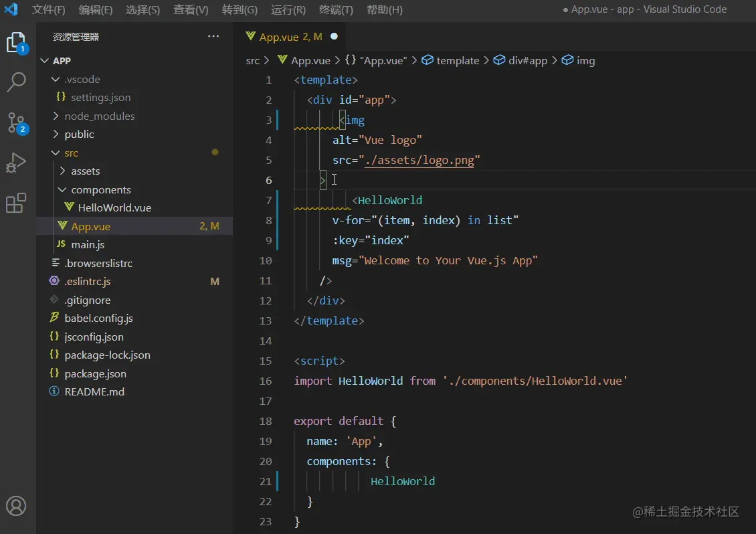Open ./assets/logo.png link in code
Image resolution: width=756 pixels, height=534 pixels.
pyautogui.click(x=419, y=160)
